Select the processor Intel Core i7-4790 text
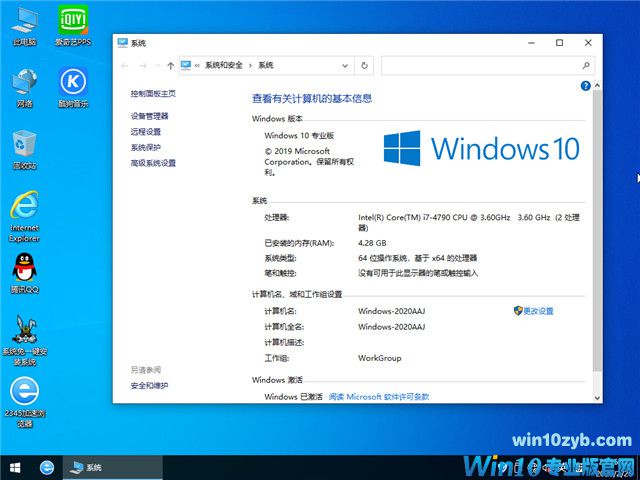This screenshot has height=480, width=640. coord(469,222)
